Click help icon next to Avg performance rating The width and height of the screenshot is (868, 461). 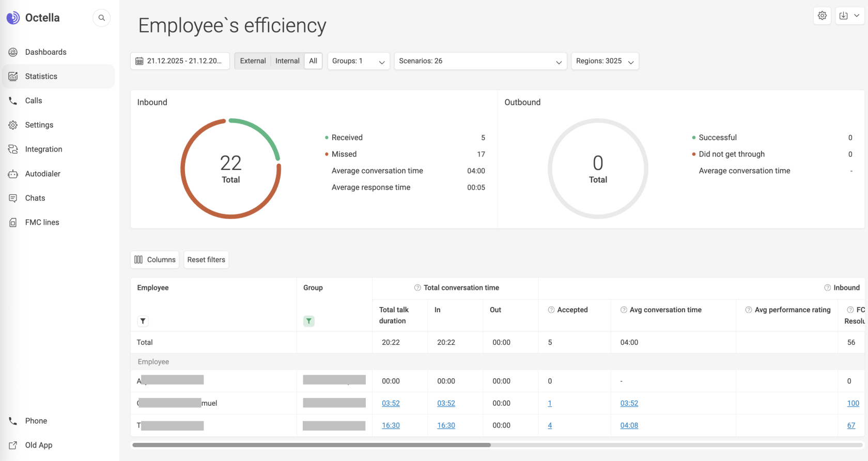point(748,310)
